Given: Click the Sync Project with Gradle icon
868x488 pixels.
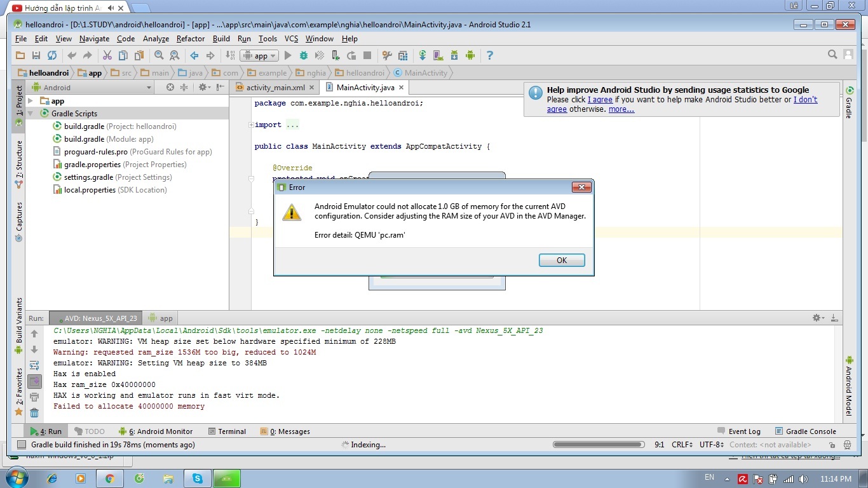Looking at the screenshot, I should [x=422, y=56].
